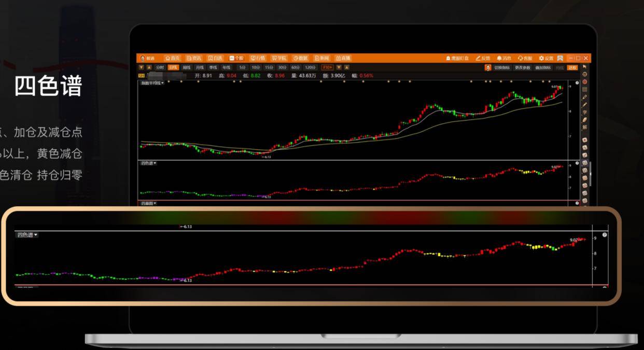Open 客服 customer service headset
This screenshot has width=644, height=350.
click(525, 58)
